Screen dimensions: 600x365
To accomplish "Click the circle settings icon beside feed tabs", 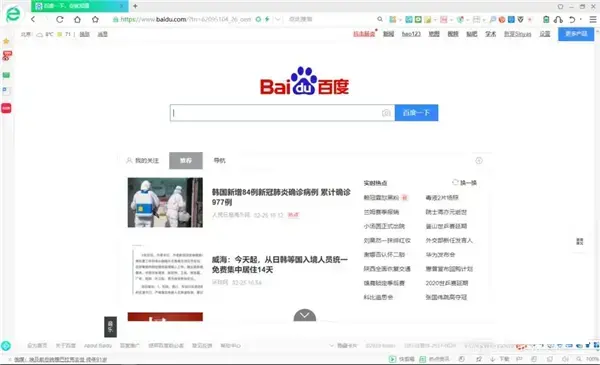I will pyautogui.click(x=479, y=161).
